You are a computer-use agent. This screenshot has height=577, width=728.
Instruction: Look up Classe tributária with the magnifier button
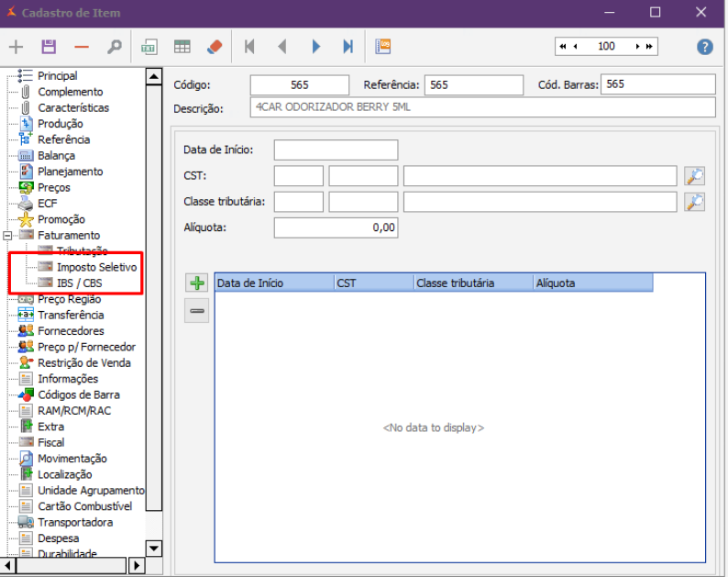[x=695, y=202]
